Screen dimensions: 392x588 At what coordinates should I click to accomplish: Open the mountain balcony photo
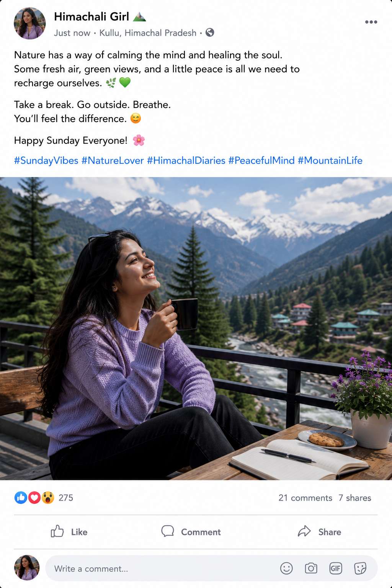196,328
